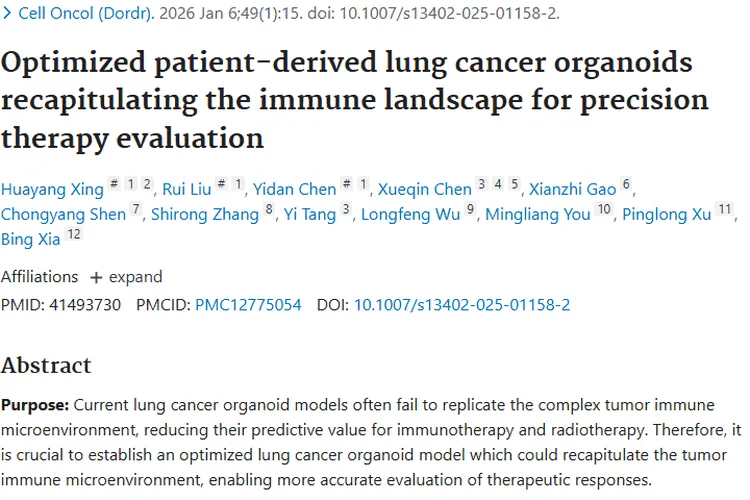Open author Mingliang You's link
Screen dimensions: 750x500
click(x=538, y=214)
